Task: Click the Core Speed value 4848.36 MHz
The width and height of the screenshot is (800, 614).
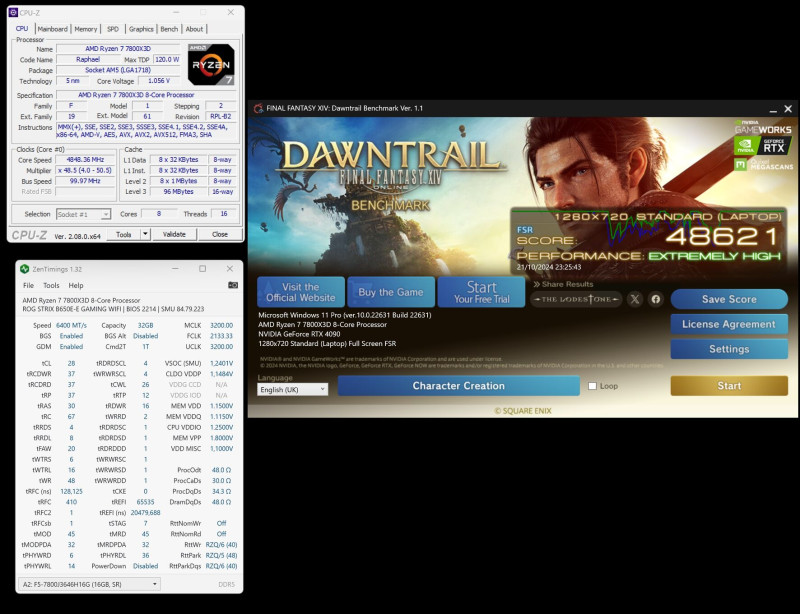Action: (x=85, y=160)
